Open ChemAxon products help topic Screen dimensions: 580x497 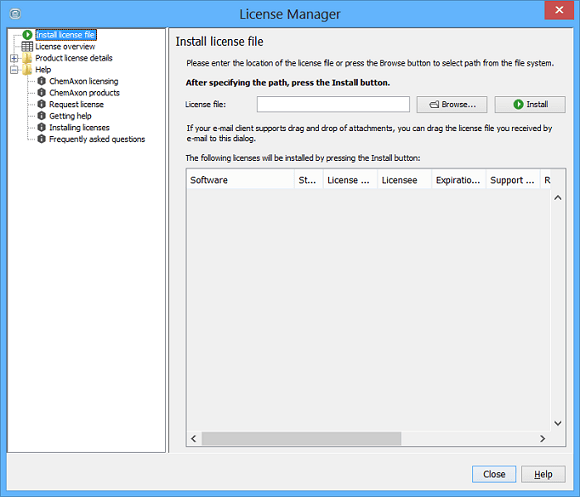85,93
